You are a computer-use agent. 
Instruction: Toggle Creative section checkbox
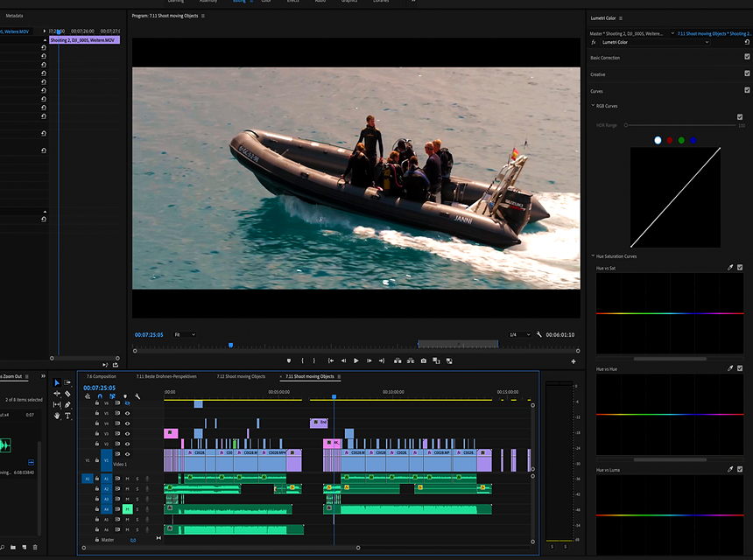pos(747,73)
